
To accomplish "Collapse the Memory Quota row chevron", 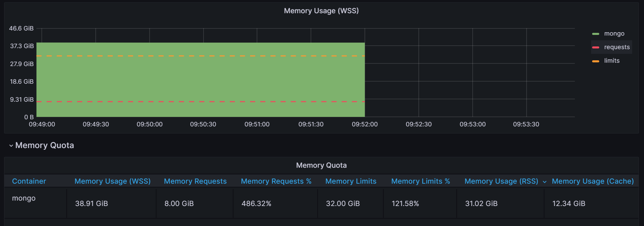I will [x=11, y=146].
